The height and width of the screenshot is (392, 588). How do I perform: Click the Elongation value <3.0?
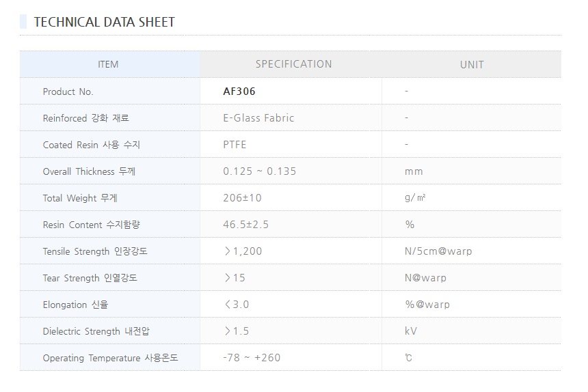pyautogui.click(x=237, y=305)
